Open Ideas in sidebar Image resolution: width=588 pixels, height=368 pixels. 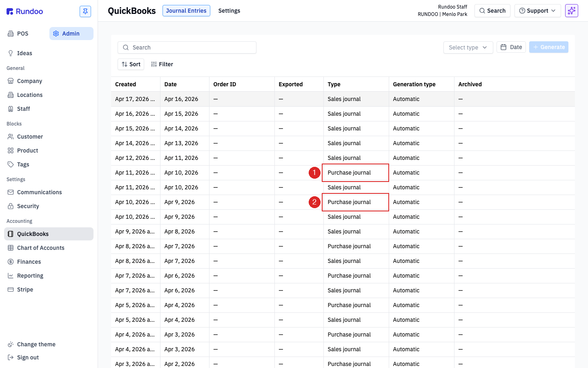click(49, 53)
